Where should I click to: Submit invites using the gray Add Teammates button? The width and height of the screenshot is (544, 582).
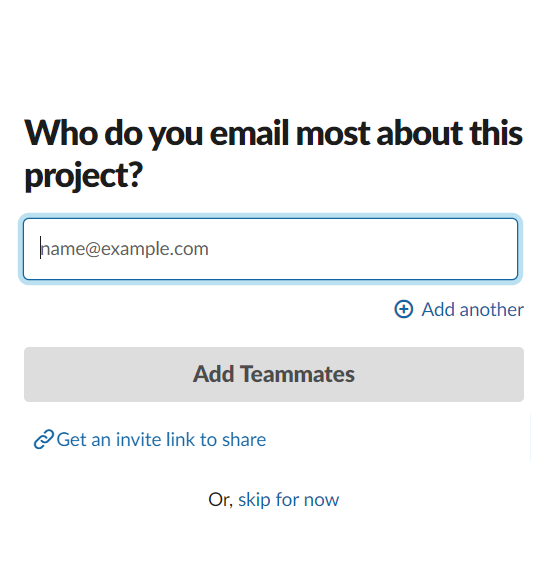click(274, 374)
